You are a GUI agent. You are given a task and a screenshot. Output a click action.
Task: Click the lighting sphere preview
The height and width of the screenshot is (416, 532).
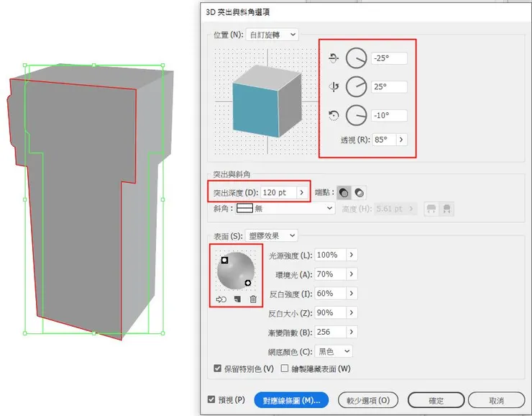click(x=236, y=271)
